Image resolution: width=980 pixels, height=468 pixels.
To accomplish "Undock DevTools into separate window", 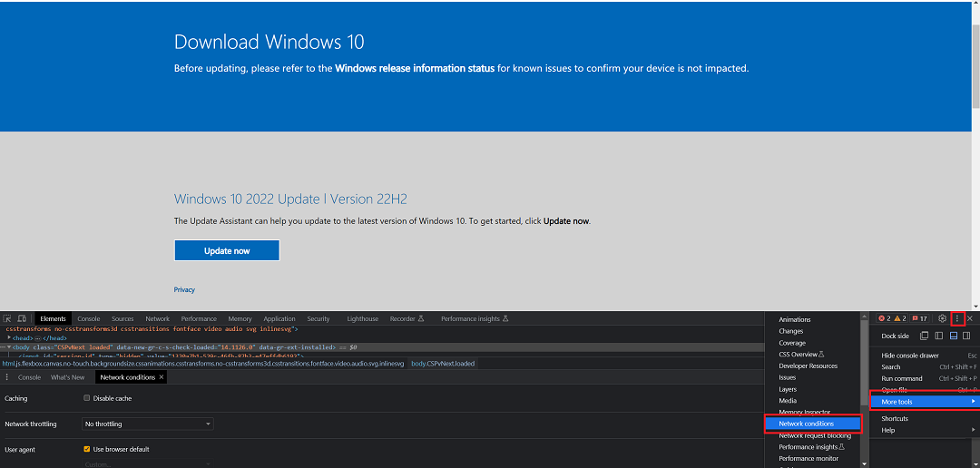I will 925,336.
